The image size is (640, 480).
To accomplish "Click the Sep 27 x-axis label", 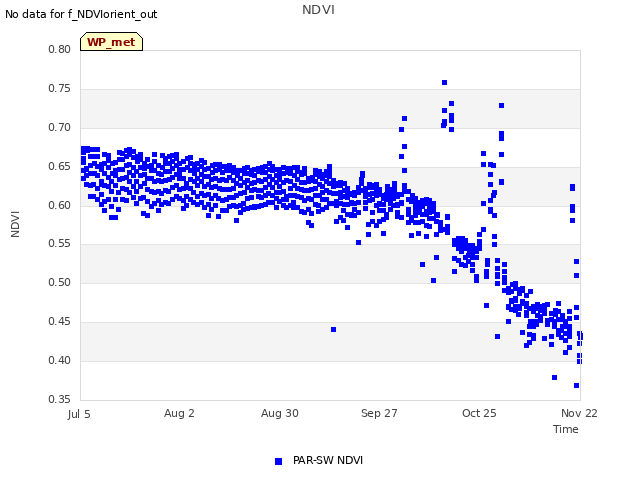I will coord(379,413).
